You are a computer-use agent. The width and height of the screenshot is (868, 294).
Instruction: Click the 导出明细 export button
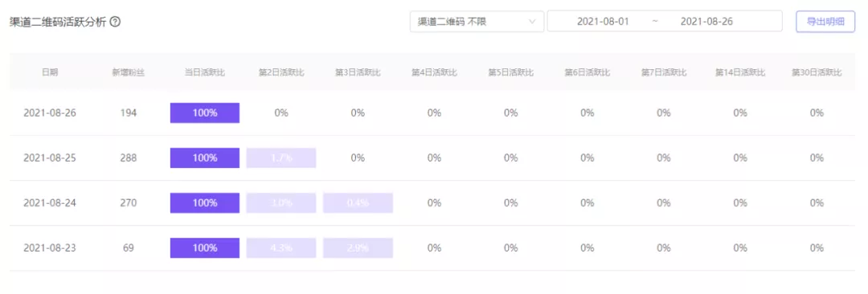825,22
